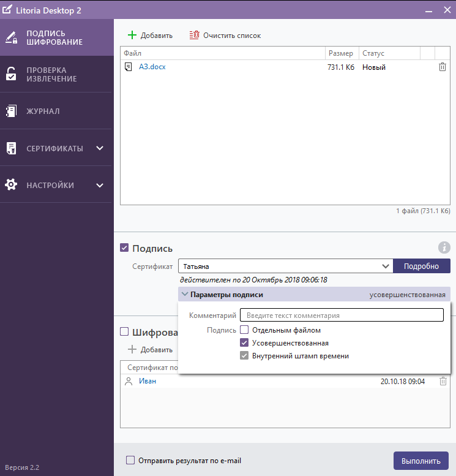456x476 pixels.
Task: Click the Подробно button
Action: (421, 266)
